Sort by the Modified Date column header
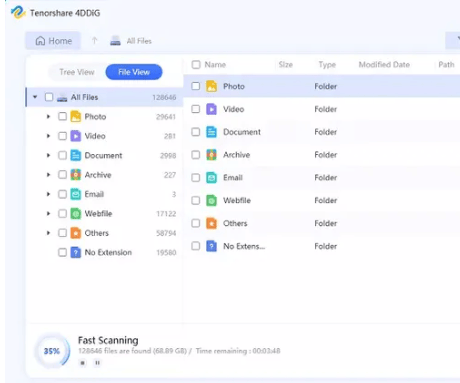460x383 pixels. click(384, 64)
